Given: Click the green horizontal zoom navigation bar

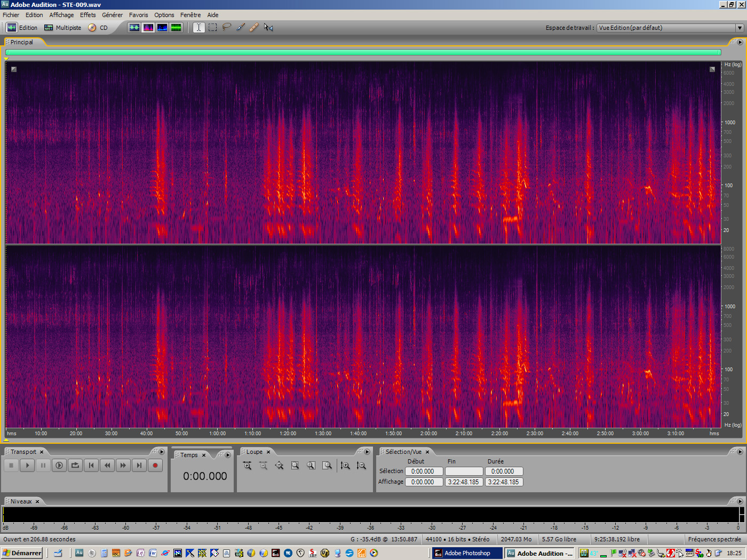Looking at the screenshot, I should [x=363, y=52].
